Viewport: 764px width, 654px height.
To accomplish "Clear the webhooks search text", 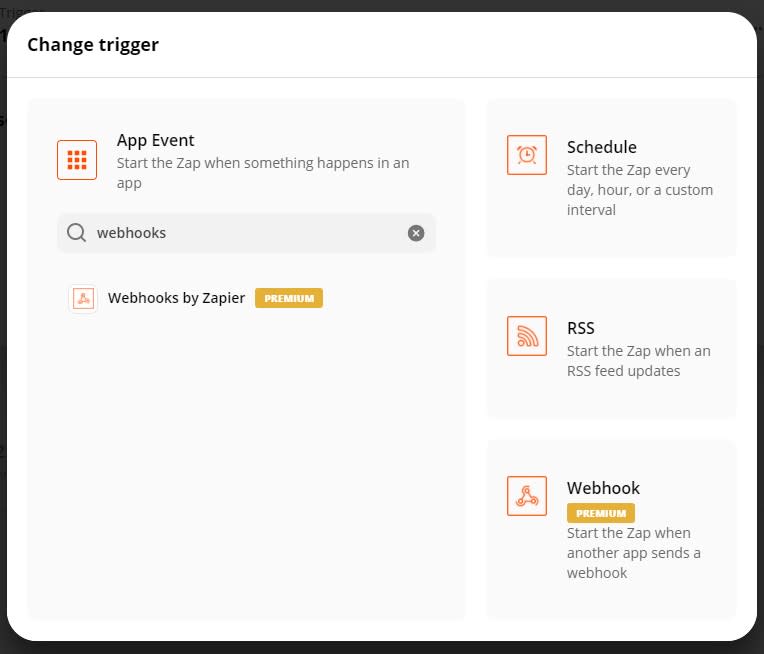I will 416,233.
